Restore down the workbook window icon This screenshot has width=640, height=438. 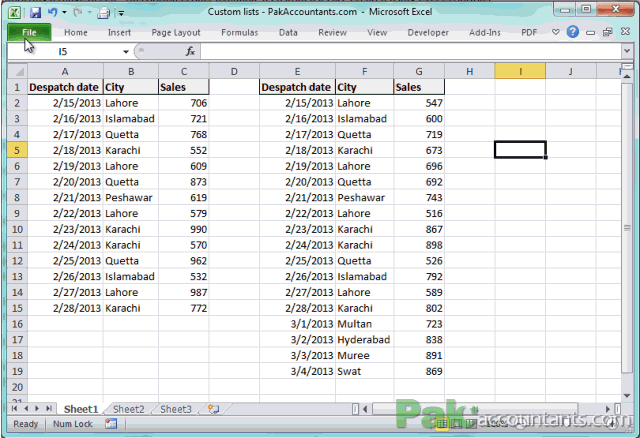pos(608,32)
